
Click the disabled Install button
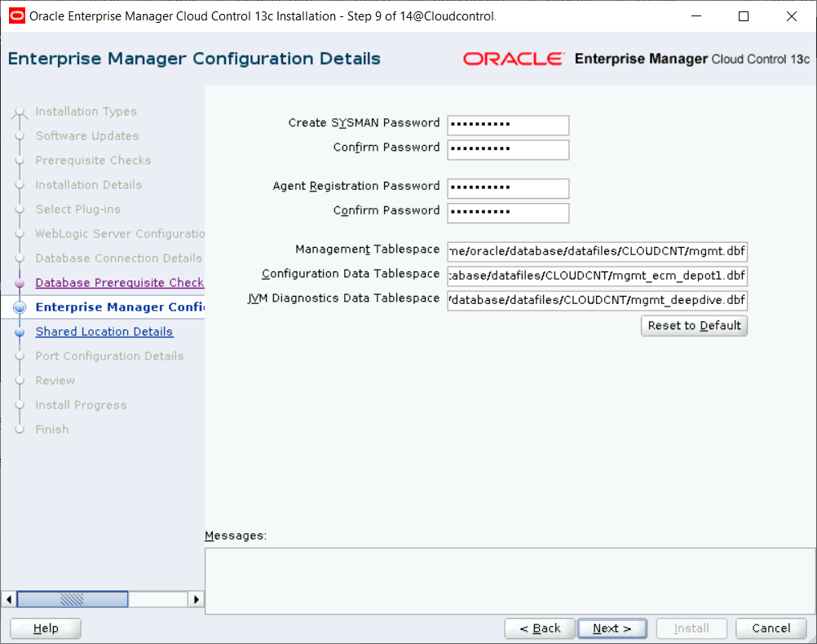tap(691, 629)
